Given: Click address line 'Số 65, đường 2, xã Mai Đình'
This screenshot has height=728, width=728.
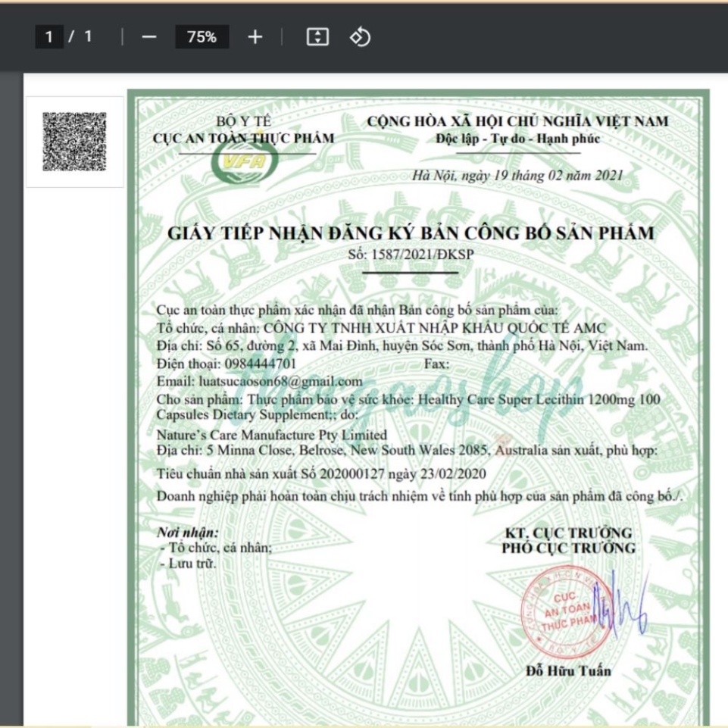Looking at the screenshot, I should click(293, 346).
